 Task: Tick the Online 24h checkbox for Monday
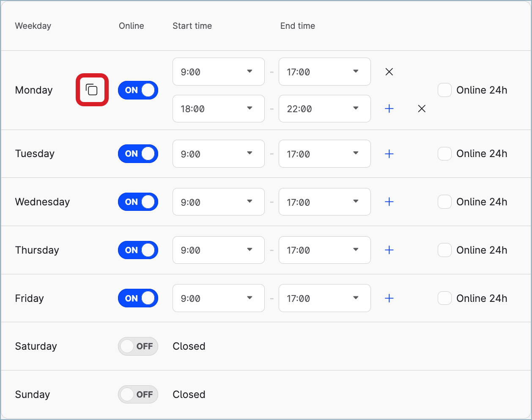coord(444,90)
